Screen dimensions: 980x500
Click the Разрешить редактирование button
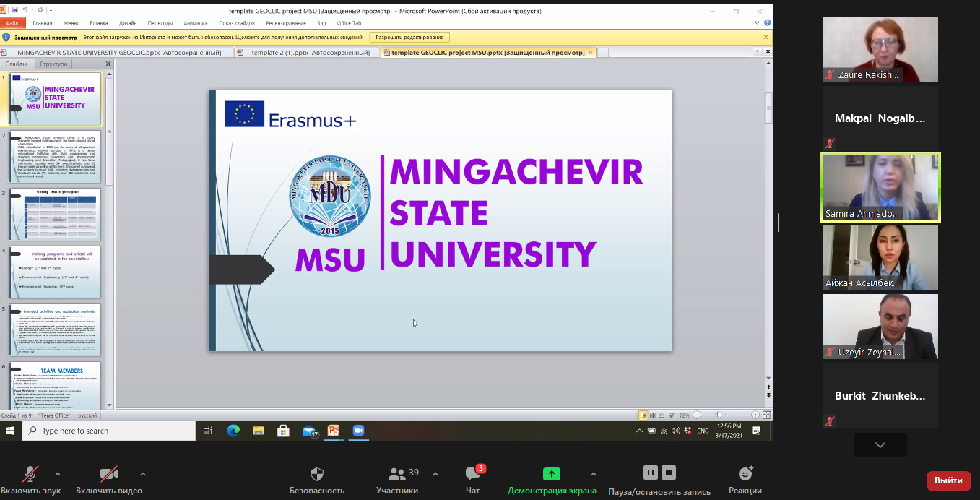[409, 37]
